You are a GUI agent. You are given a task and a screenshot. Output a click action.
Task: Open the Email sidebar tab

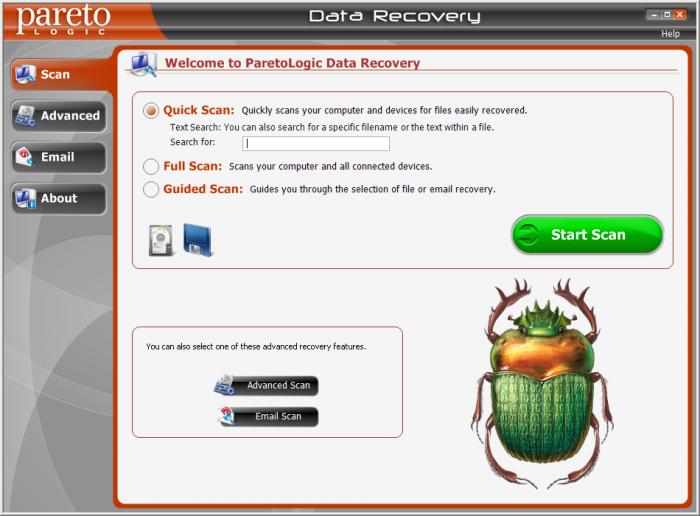[x=59, y=157]
